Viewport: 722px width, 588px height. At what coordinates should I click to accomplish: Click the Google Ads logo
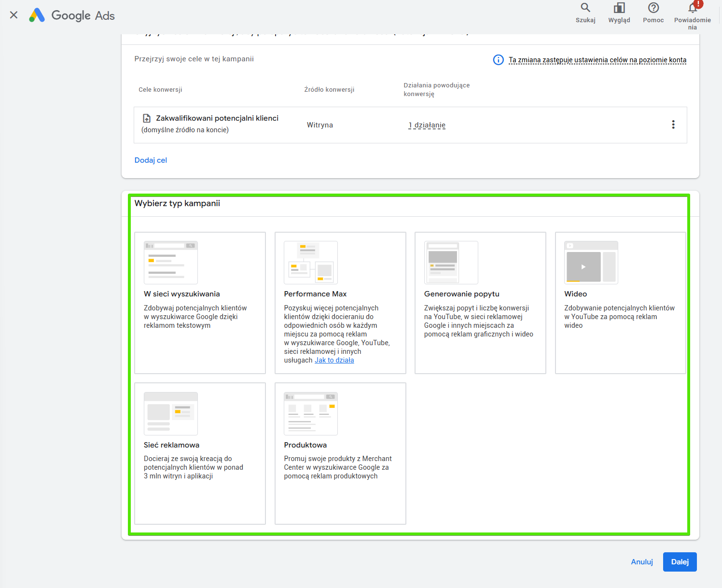pos(72,15)
